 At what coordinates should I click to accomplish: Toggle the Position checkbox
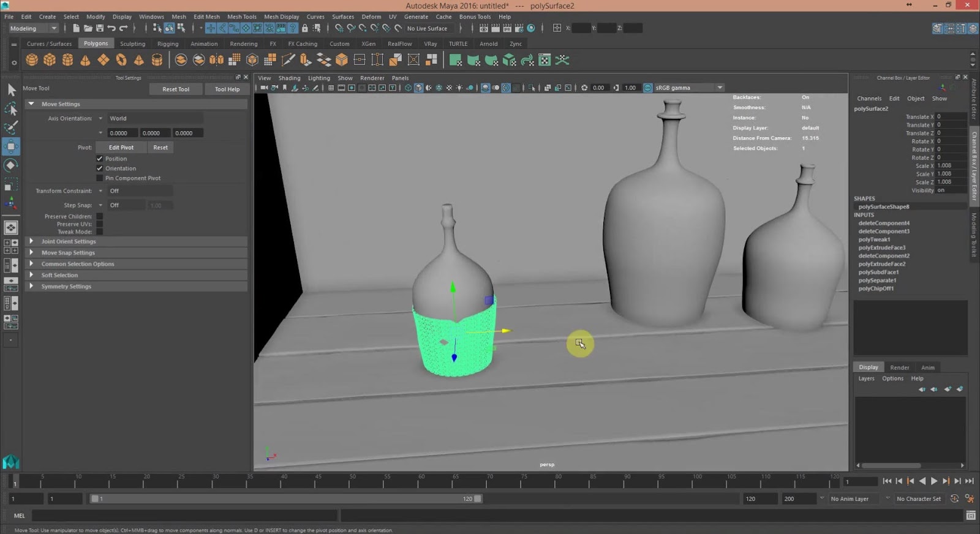[99, 159]
